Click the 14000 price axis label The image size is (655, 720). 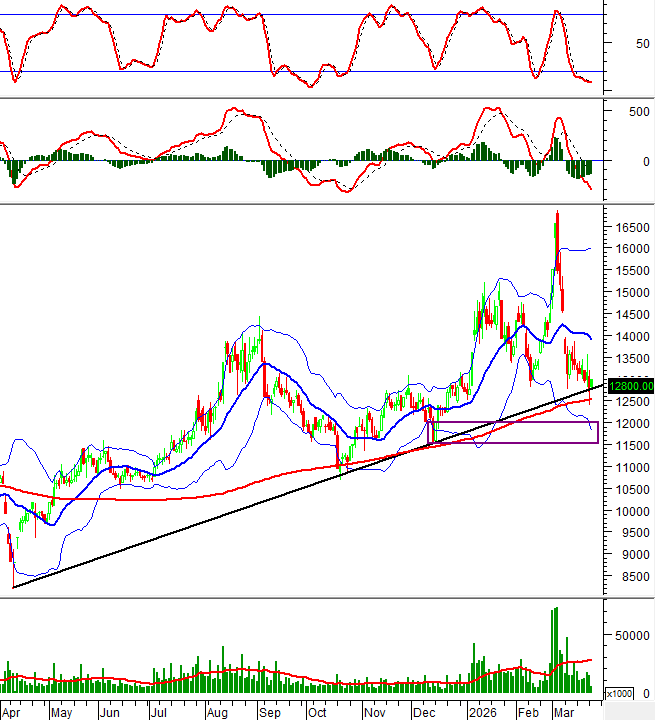pyautogui.click(x=632, y=337)
